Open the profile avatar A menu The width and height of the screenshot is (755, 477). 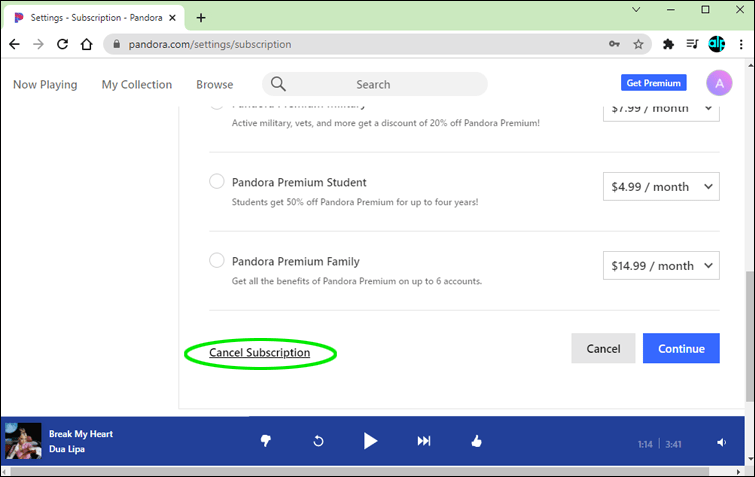point(719,83)
